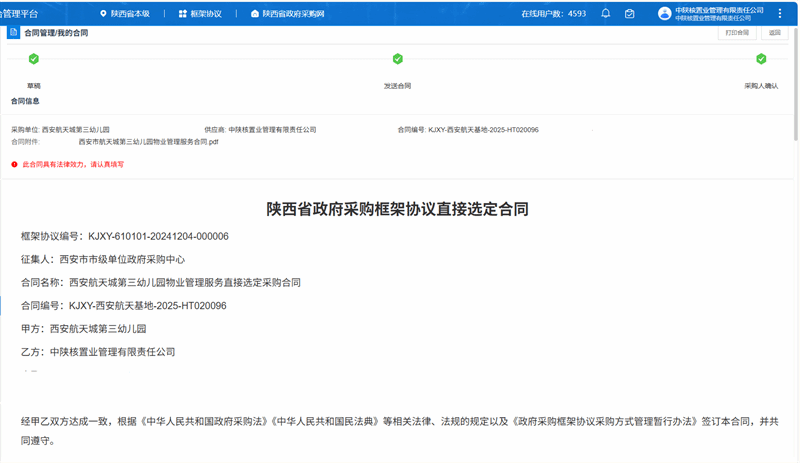
Task: Click the 合同管理/我的合同 breadcrumb
Action: [x=56, y=33]
